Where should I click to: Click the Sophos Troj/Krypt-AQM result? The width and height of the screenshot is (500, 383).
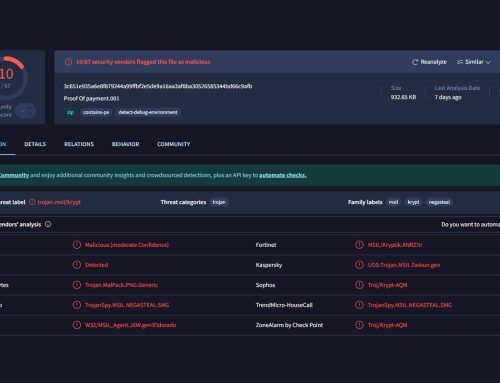[x=387, y=285]
